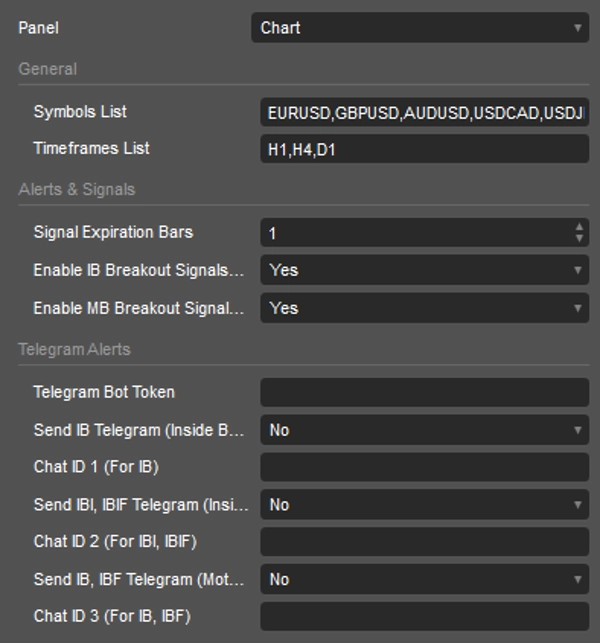Open the Enable IB Breakout Signals dropdown
This screenshot has width=600, height=643.
tap(424, 270)
